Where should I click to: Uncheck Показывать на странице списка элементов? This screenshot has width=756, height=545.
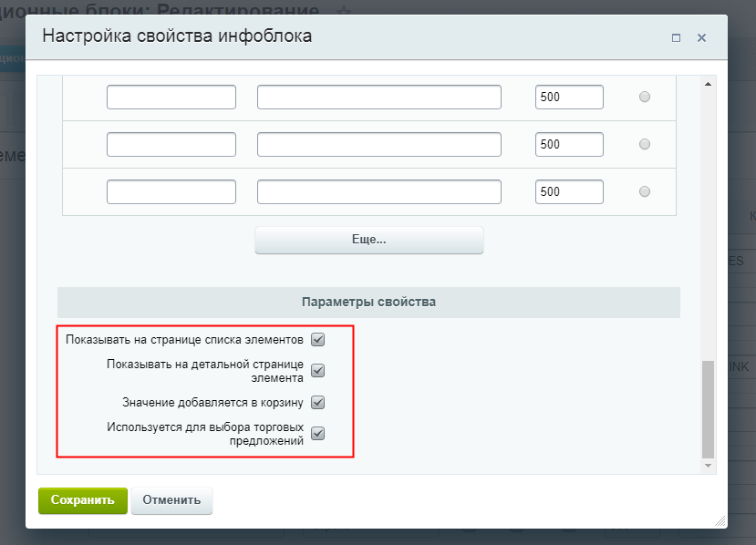tap(318, 340)
